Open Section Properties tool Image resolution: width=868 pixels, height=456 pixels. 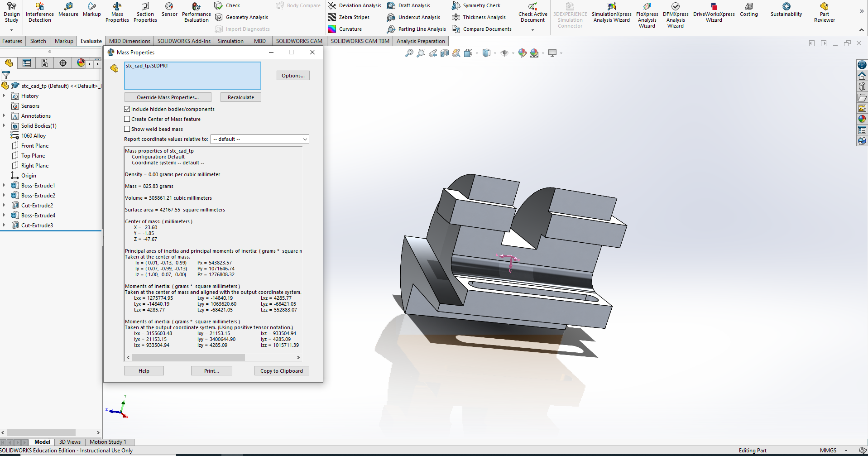145,12
